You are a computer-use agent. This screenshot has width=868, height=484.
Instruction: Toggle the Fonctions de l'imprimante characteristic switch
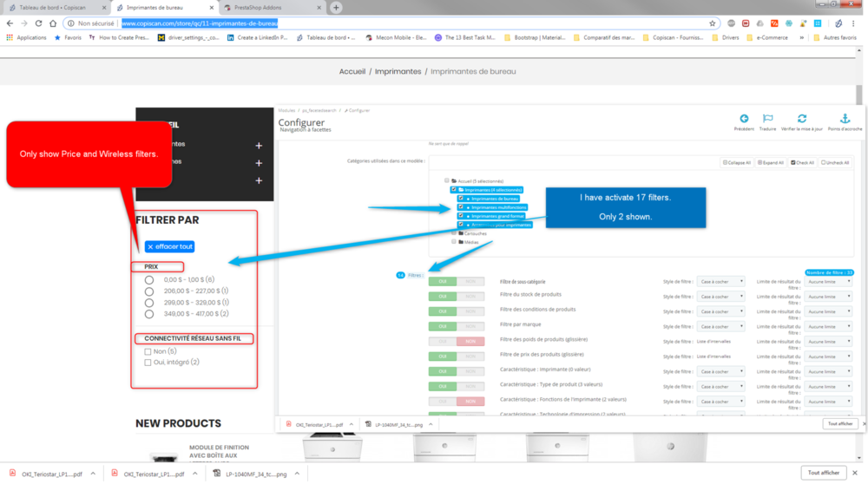(457, 401)
